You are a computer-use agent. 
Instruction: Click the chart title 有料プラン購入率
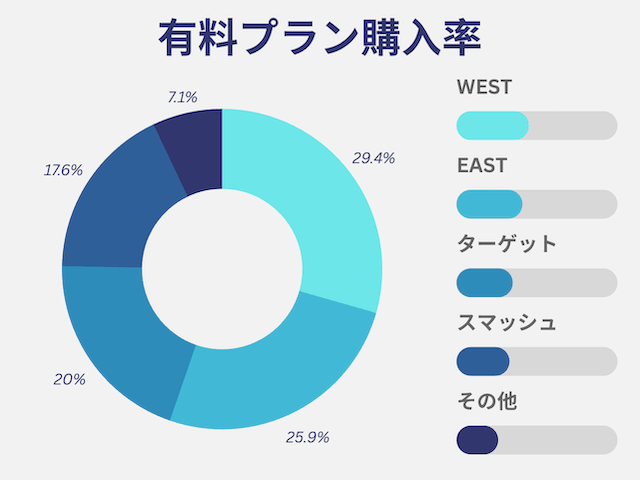pos(320,38)
